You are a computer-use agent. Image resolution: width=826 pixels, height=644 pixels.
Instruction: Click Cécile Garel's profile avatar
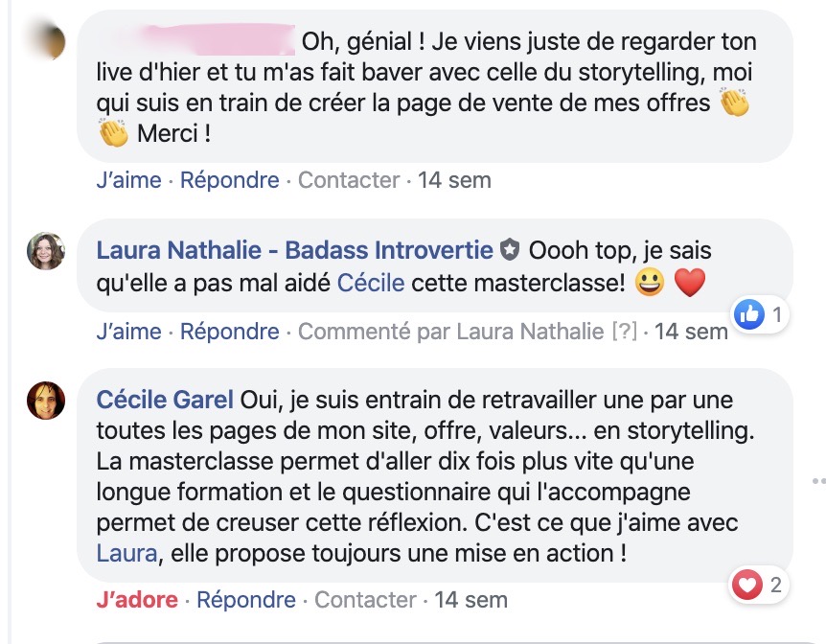pyautogui.click(x=46, y=400)
